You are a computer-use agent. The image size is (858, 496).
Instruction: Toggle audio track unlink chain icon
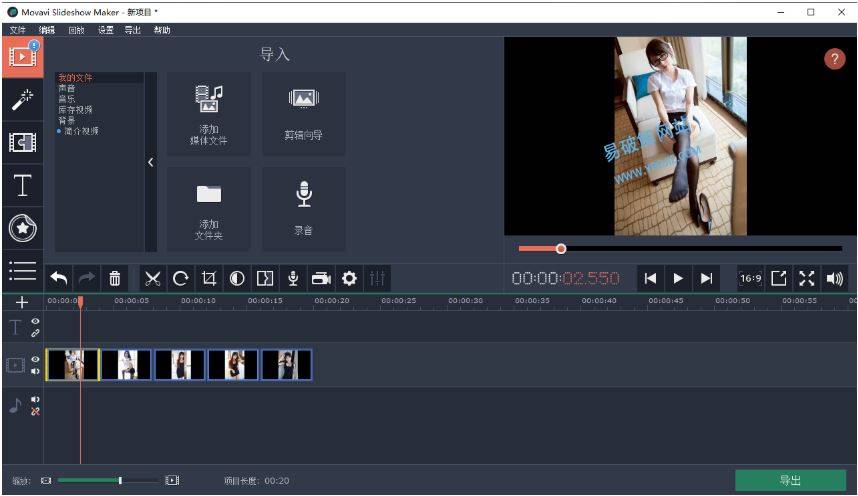coord(35,412)
